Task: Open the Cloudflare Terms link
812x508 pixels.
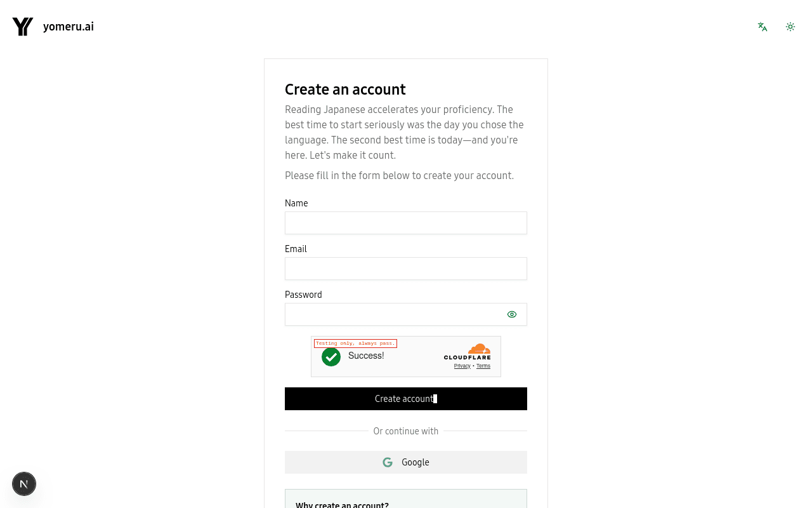Action: 483,366
